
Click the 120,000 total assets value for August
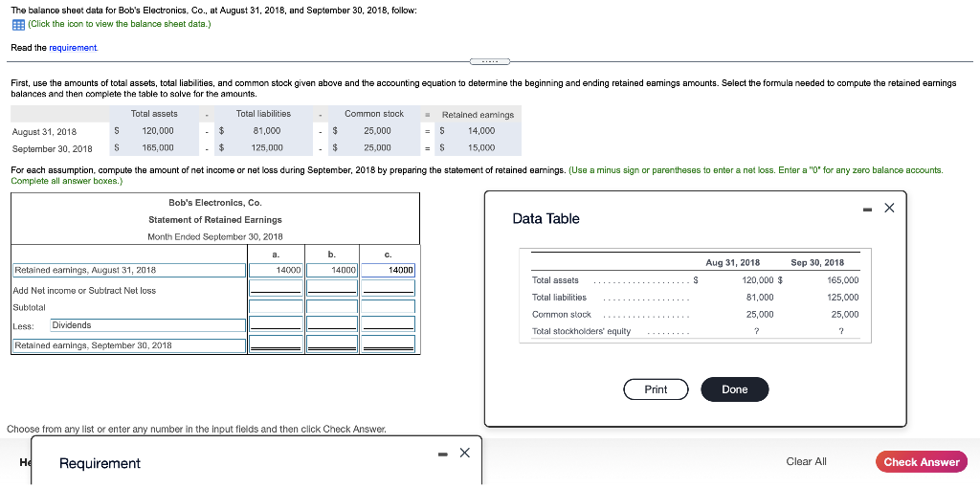pos(158,130)
